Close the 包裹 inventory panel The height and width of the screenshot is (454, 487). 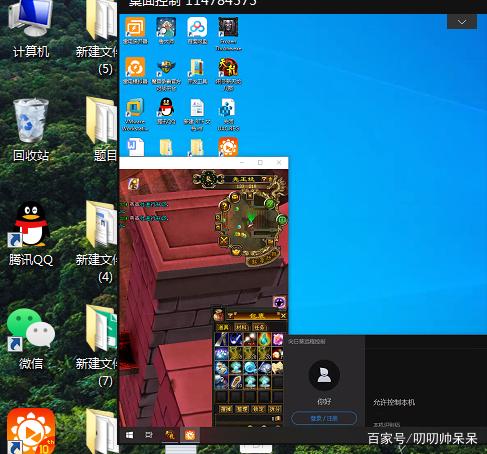pos(283,315)
